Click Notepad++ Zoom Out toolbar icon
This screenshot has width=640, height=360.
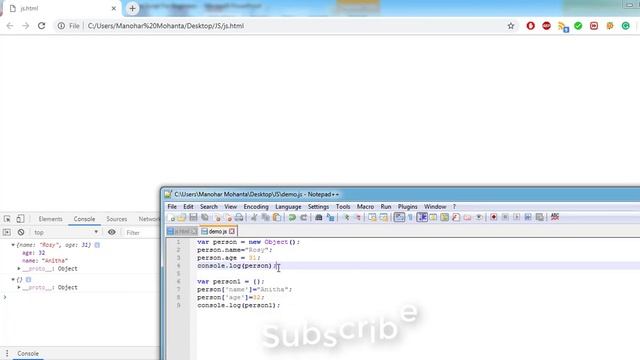tap(357, 218)
